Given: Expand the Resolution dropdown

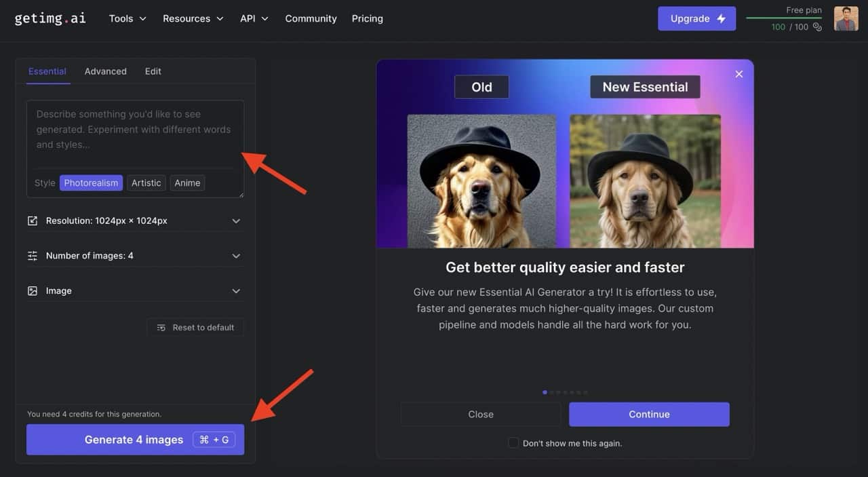Looking at the screenshot, I should (x=236, y=221).
